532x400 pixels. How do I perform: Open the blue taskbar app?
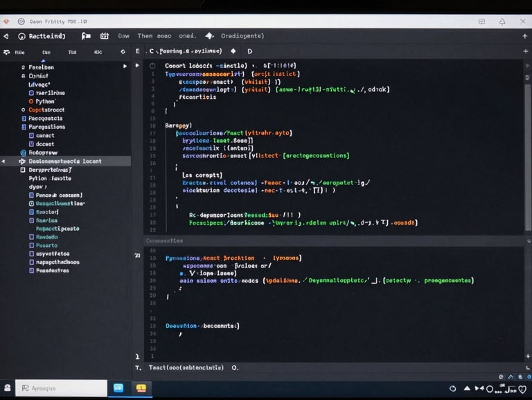coord(118,388)
